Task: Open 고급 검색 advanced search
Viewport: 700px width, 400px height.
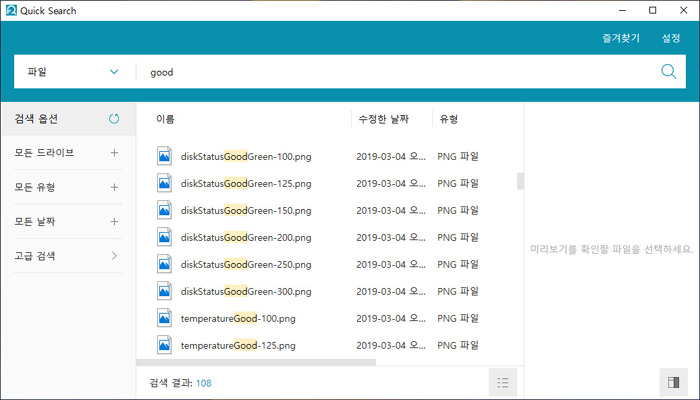Action: point(114,256)
